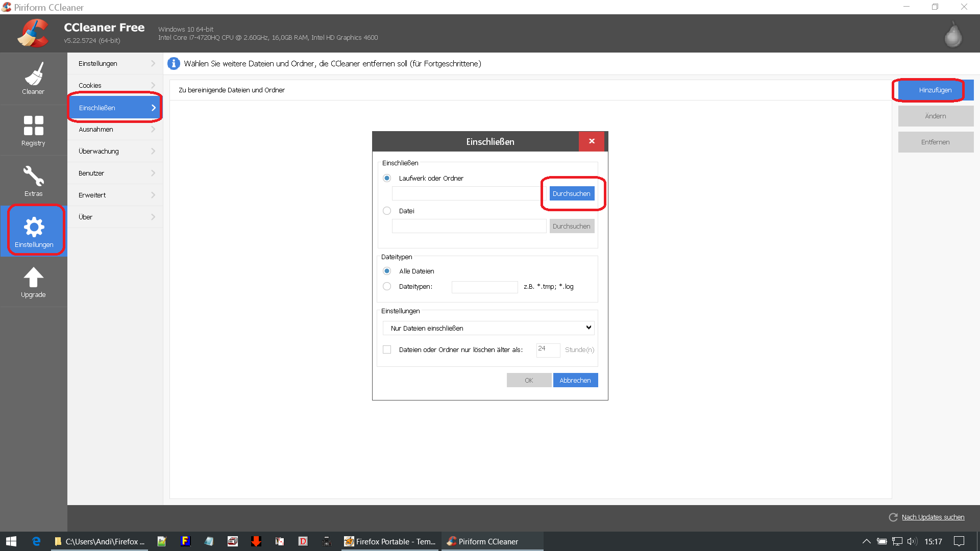Open Microsoft Edge from the taskbar
Image resolution: width=980 pixels, height=551 pixels.
[x=36, y=541]
